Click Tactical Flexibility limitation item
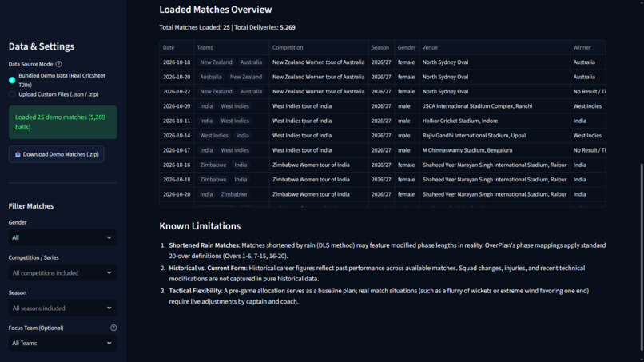This screenshot has height=362, width=644. [379, 296]
